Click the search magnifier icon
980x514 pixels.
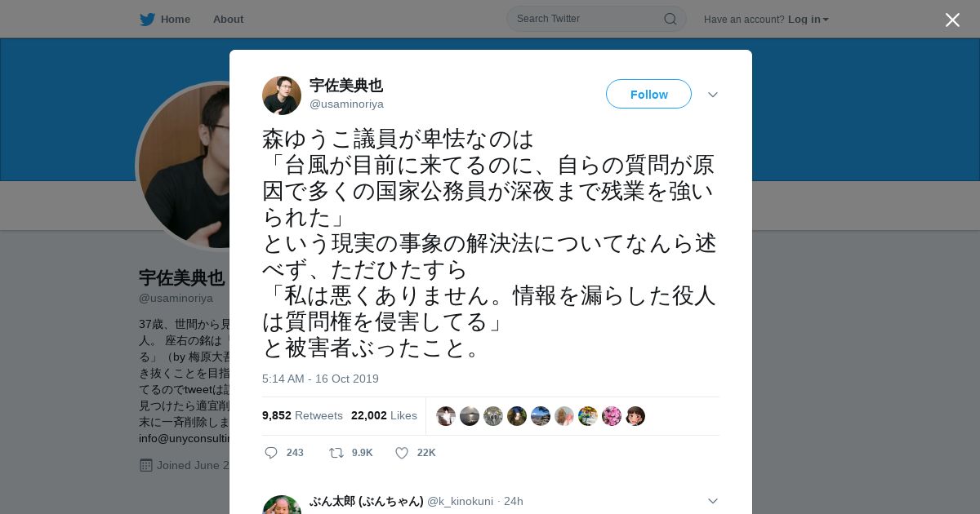(670, 19)
